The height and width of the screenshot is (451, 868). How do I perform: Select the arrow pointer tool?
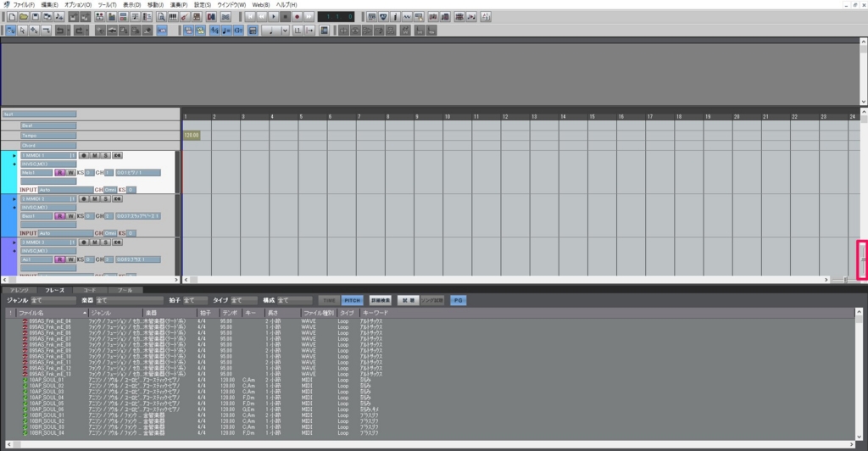[21, 31]
